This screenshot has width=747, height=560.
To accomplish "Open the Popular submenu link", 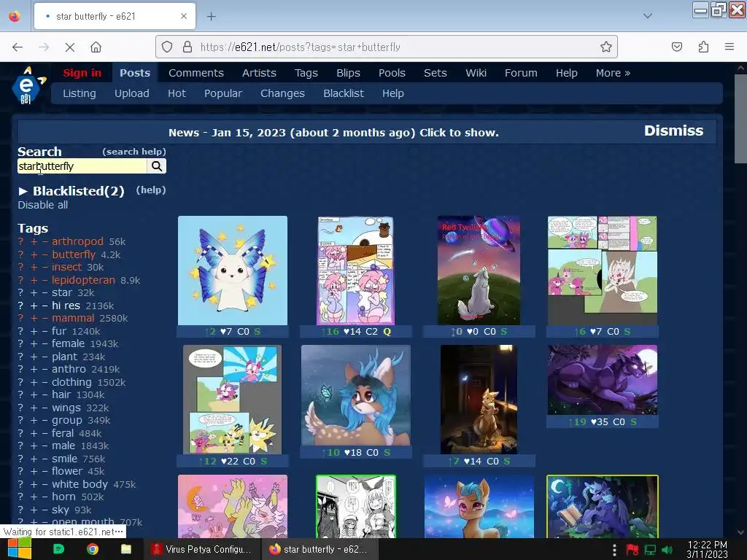I will click(x=223, y=93).
